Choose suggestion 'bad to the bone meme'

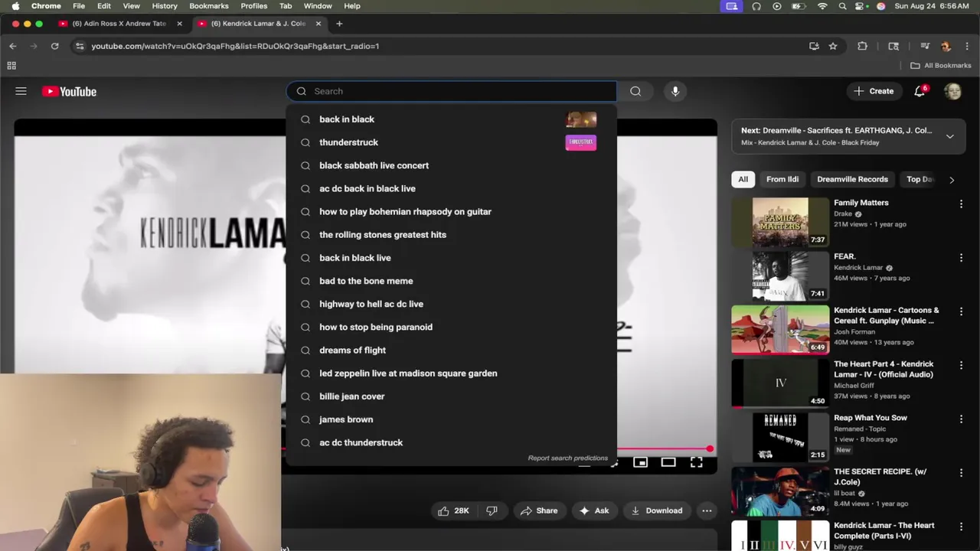(451, 281)
